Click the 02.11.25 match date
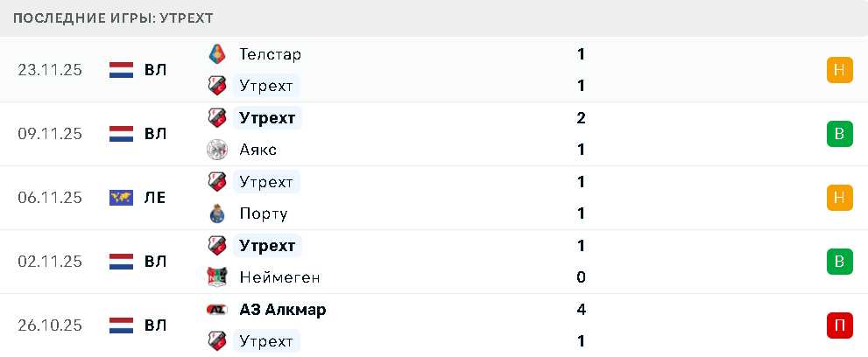The image size is (868, 357). 50,262
